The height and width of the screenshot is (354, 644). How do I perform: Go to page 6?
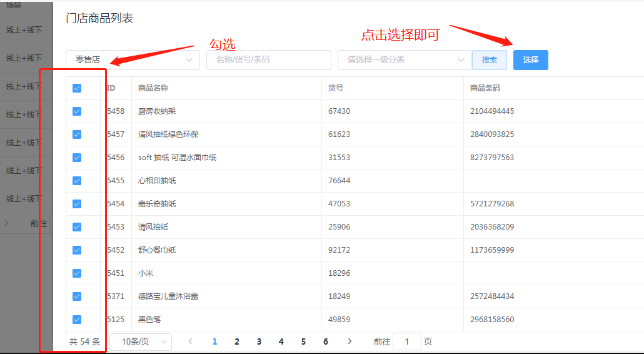click(x=325, y=341)
